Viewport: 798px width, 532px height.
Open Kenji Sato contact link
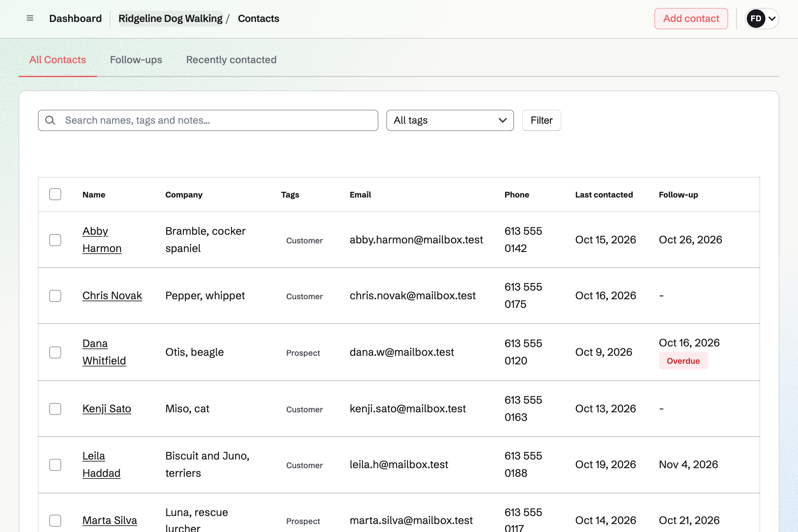107,409
